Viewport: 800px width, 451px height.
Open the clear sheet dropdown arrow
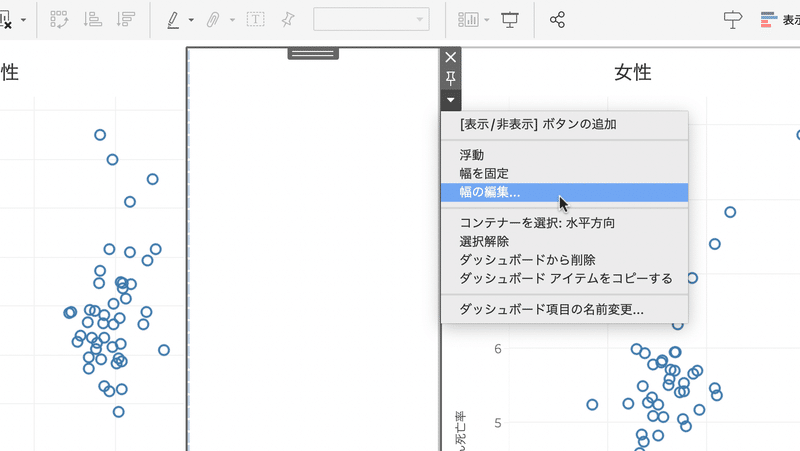(23, 20)
